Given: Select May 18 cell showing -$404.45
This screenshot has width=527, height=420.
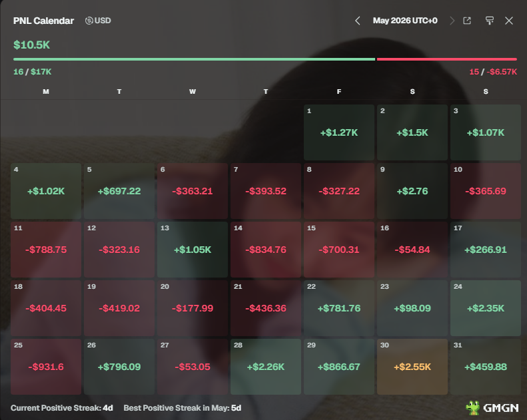Looking at the screenshot, I should pos(46,308).
